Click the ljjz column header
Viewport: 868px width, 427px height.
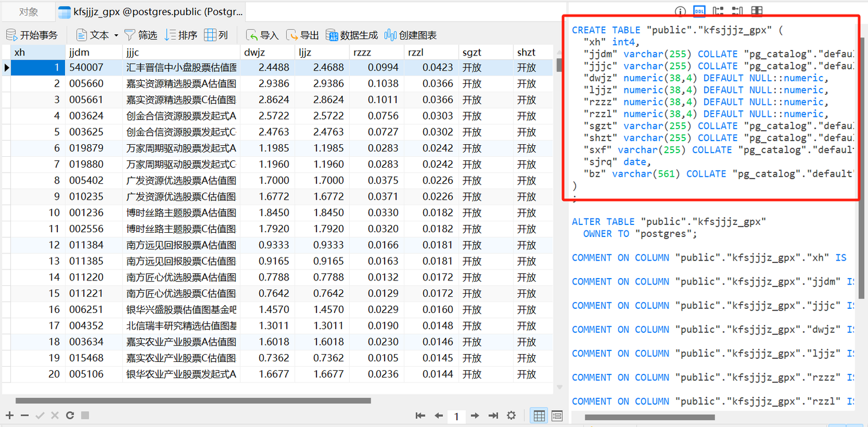322,52
